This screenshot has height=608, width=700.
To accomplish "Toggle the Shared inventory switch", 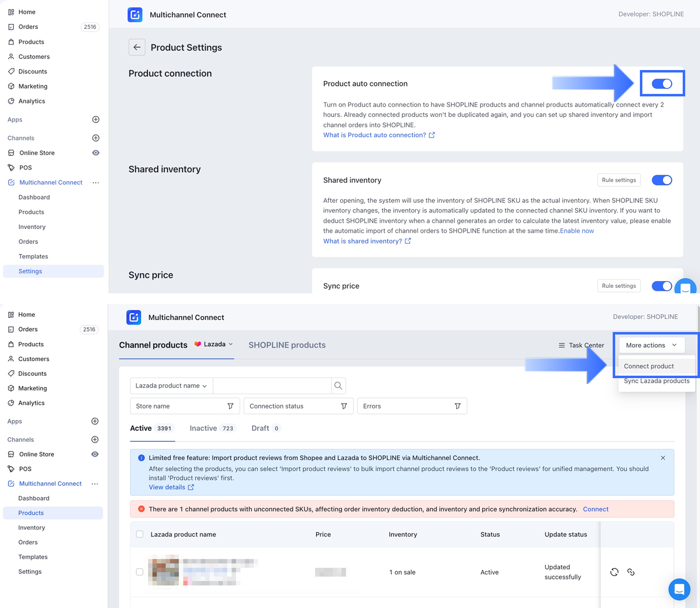I will [662, 180].
